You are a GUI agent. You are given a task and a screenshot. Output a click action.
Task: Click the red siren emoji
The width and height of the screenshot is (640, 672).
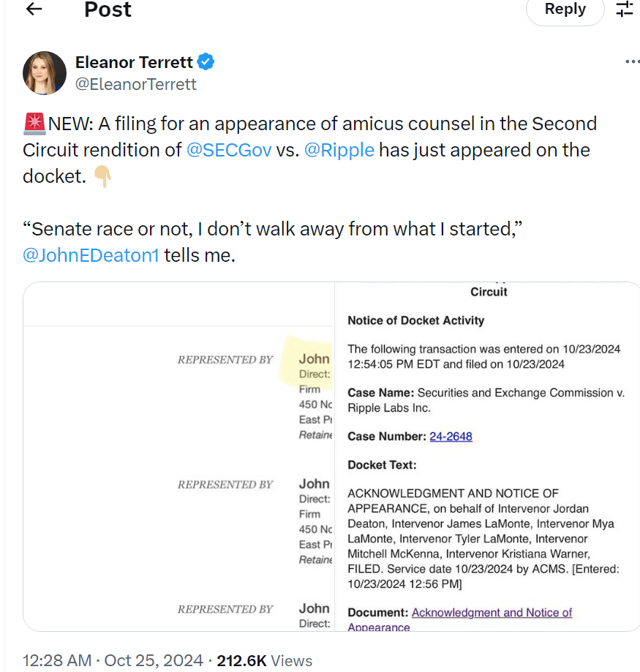(x=34, y=124)
